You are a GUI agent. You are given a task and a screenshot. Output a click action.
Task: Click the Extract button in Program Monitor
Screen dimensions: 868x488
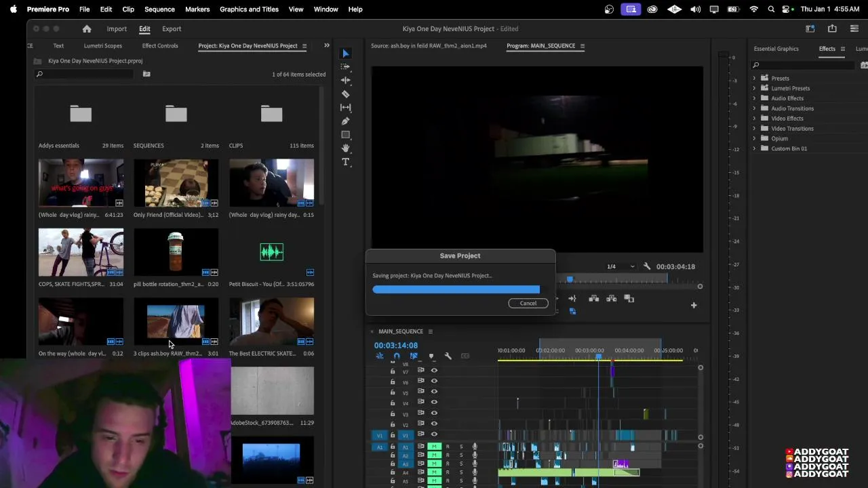(612, 299)
